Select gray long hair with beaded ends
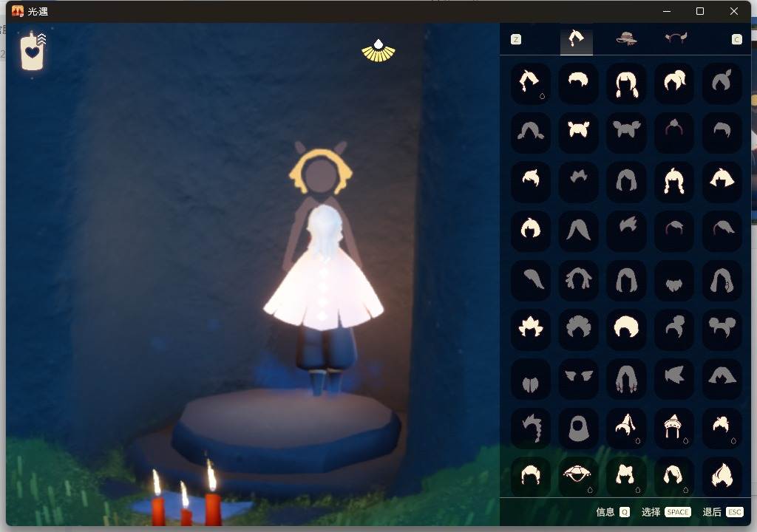This screenshot has height=532, width=757. click(x=626, y=378)
